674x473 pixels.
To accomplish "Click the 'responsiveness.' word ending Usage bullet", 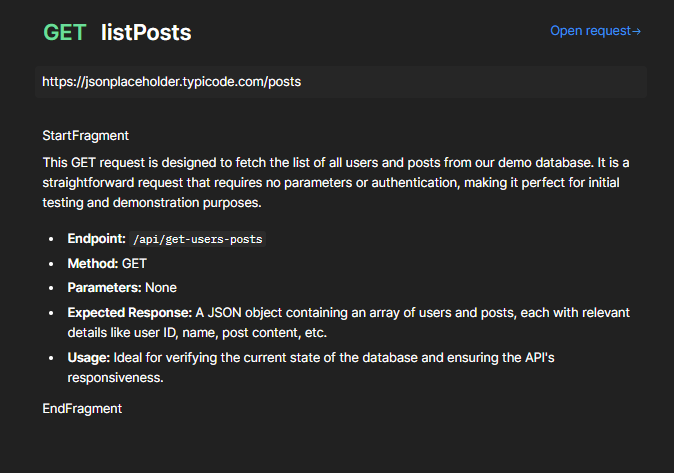I will [x=117, y=380].
